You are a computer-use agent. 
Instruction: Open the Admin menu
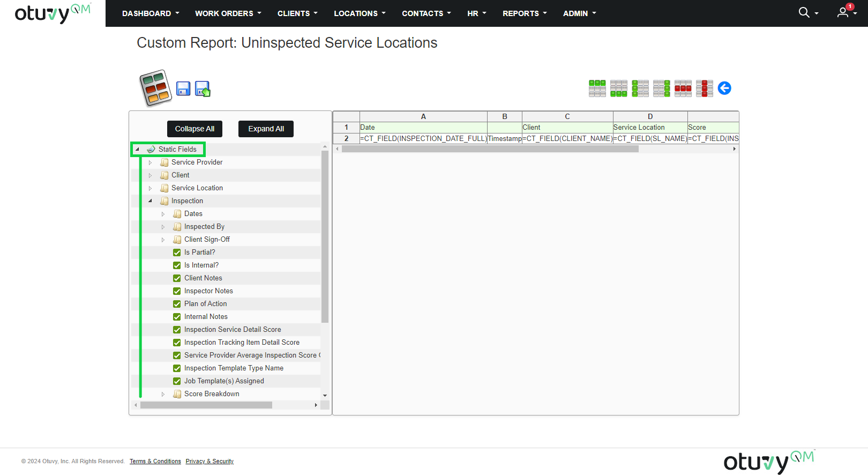point(579,13)
